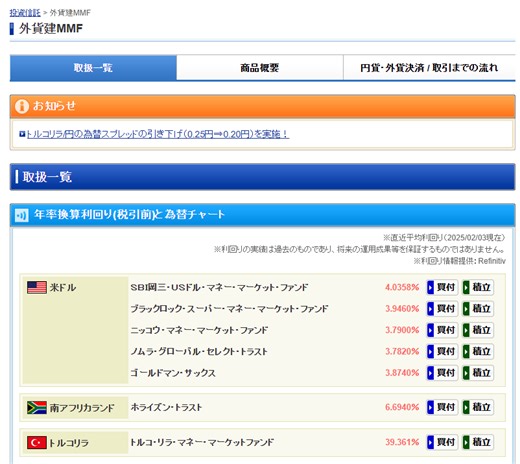This screenshot has height=464, width=520.
Task: Select fund name トルコ・リラ・マネー・マーケットファンド
Action: point(202,442)
